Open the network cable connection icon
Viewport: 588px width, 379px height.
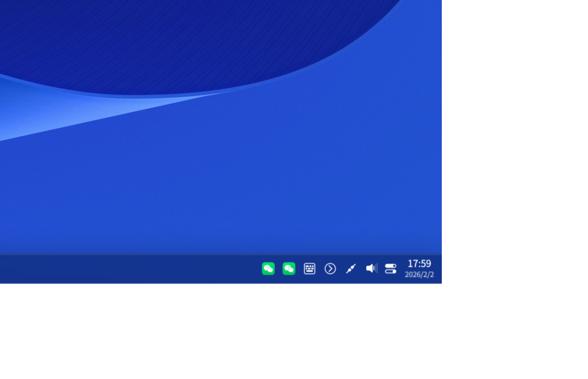click(351, 268)
